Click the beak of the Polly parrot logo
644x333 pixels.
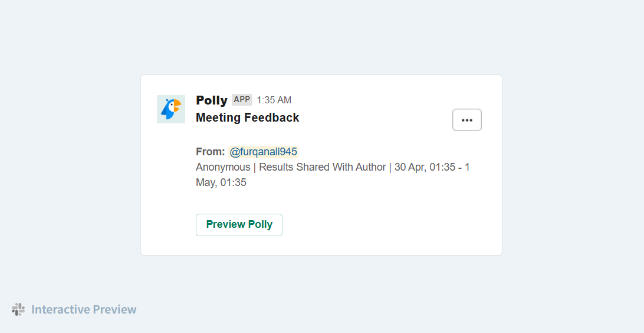178,106
